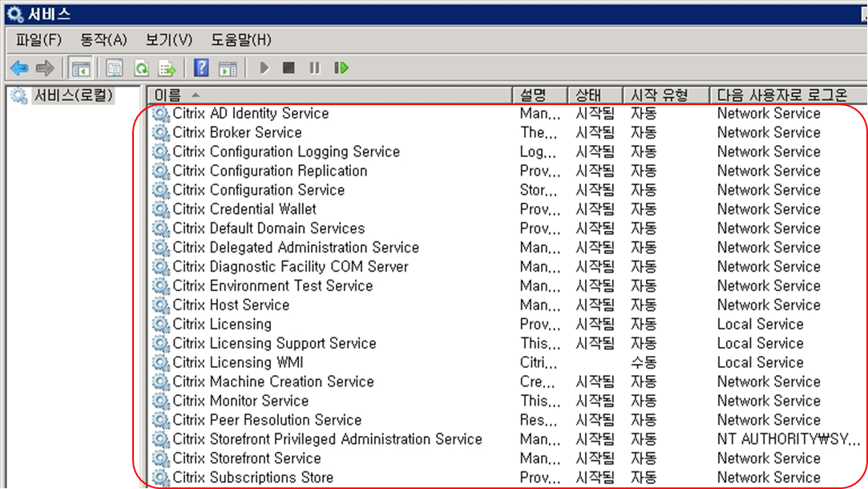Click the Pause Service icon

tap(314, 68)
